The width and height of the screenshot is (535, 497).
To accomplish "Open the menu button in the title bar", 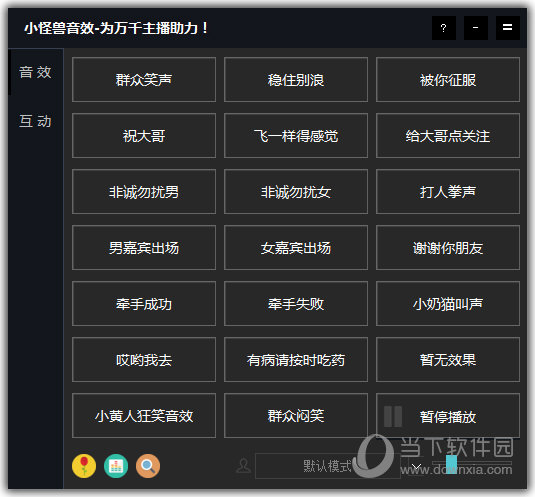I will pyautogui.click(x=508, y=28).
